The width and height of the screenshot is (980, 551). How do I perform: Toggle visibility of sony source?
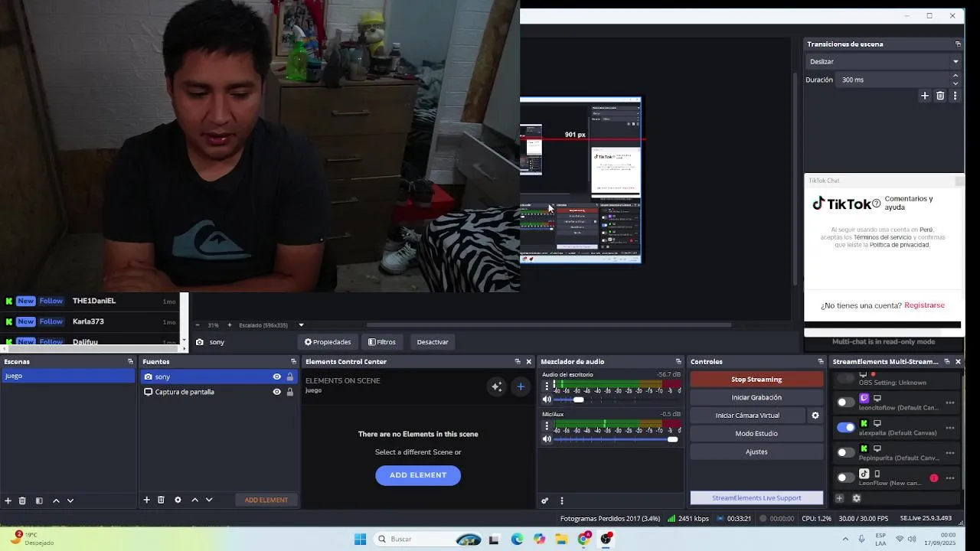(276, 377)
